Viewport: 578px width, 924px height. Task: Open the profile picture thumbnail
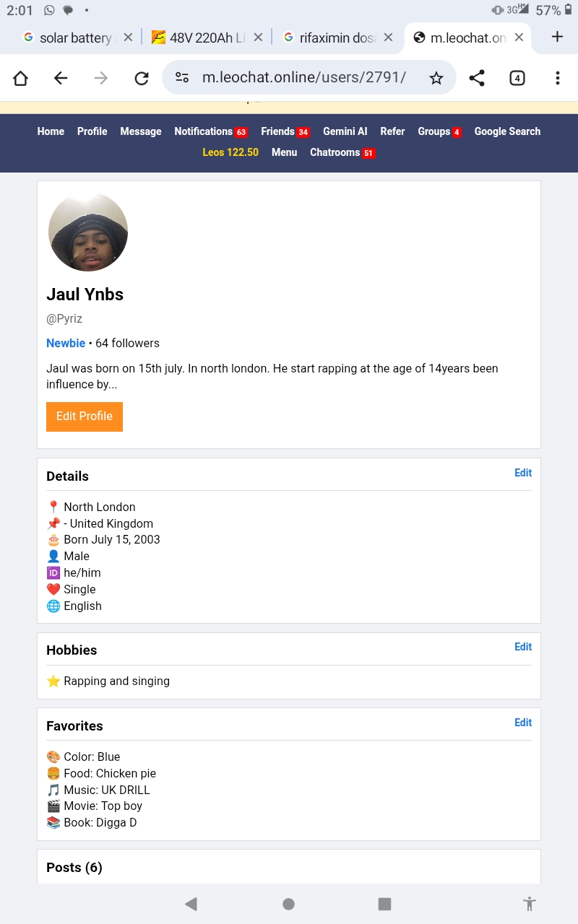88,232
